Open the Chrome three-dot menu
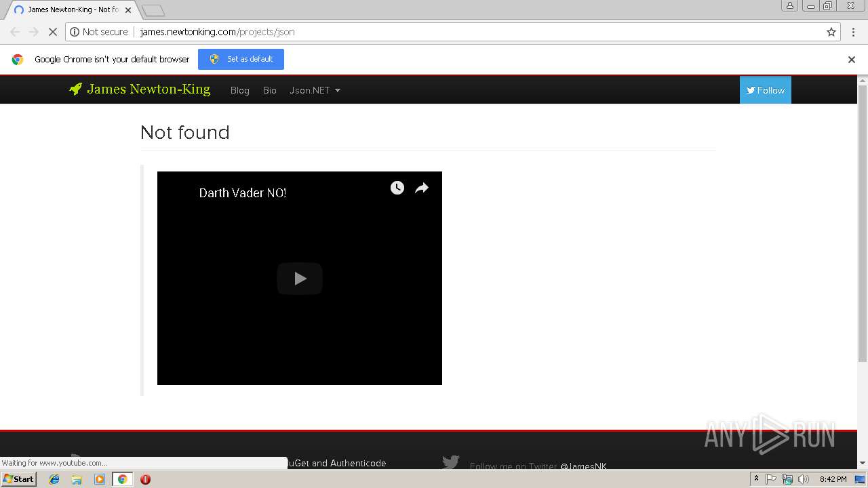 click(x=854, y=32)
